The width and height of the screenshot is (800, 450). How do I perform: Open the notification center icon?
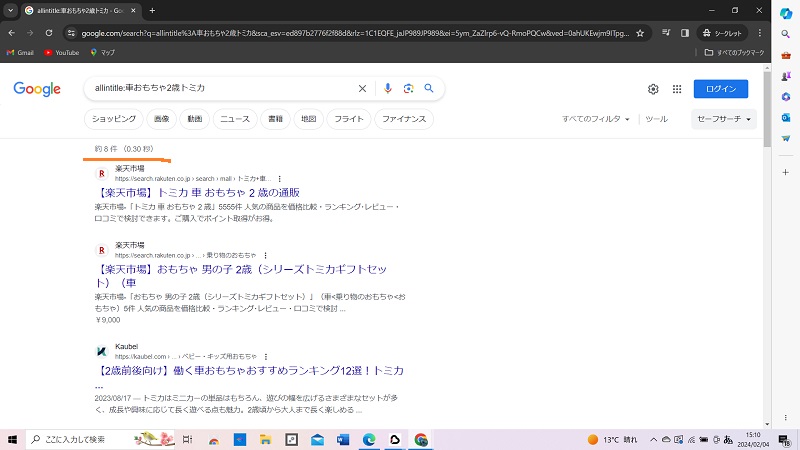pos(785,440)
